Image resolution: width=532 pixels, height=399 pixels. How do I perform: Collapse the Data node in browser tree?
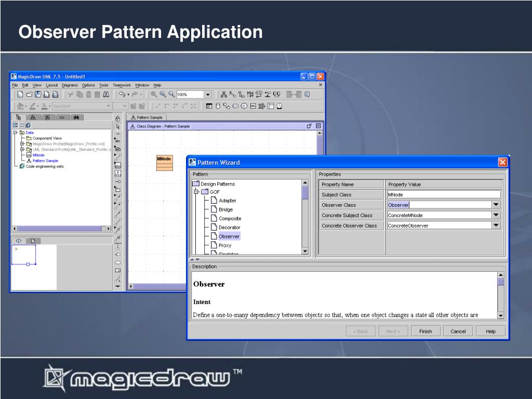coord(15,132)
